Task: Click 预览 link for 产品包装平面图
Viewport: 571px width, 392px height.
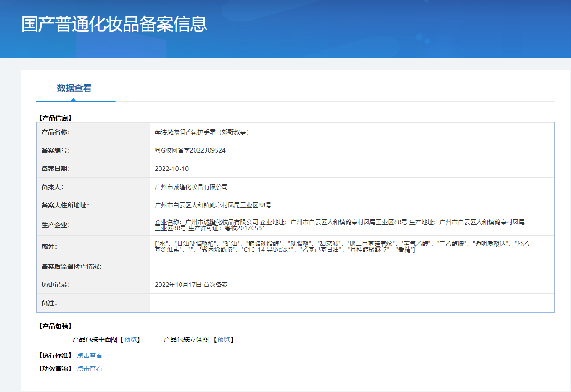Action: 130,339
